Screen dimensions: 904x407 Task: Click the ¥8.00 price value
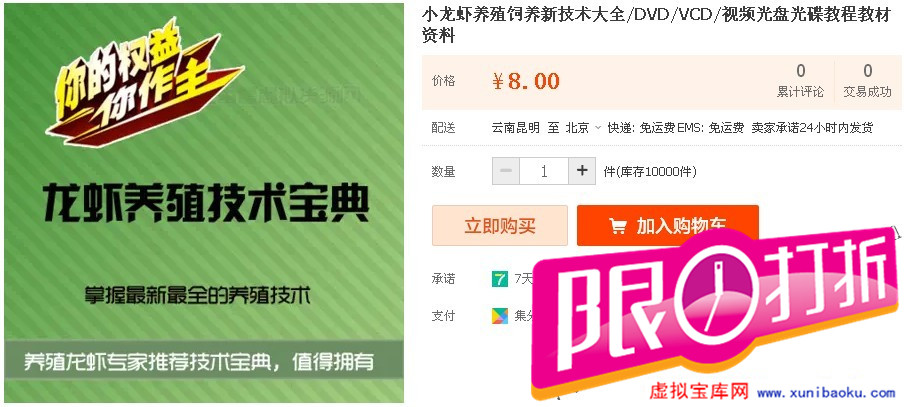pos(526,81)
